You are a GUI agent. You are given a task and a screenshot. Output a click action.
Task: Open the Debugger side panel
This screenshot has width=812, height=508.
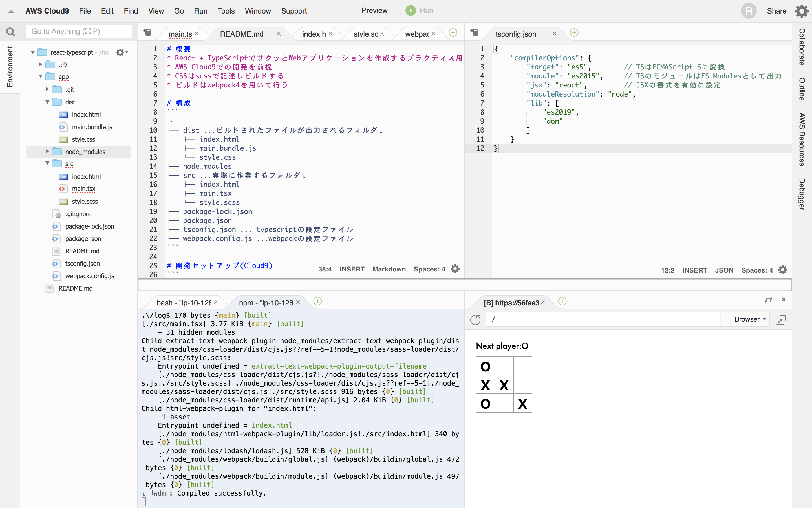(802, 194)
